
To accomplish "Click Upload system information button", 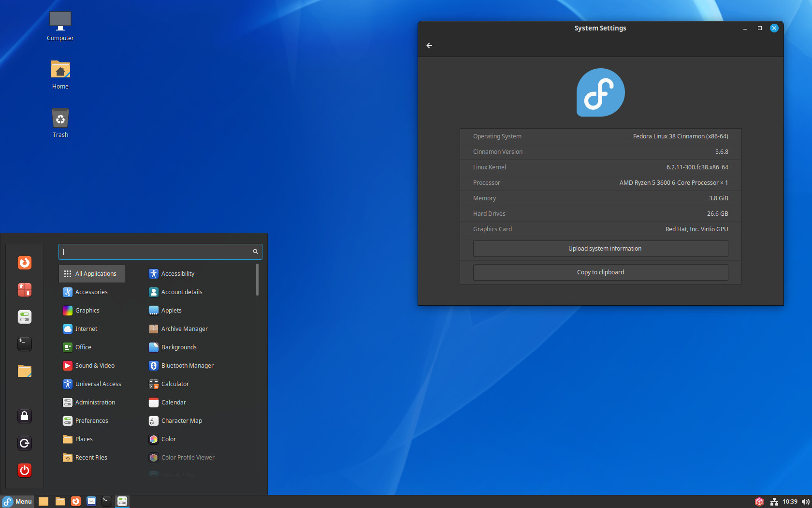I will (600, 249).
